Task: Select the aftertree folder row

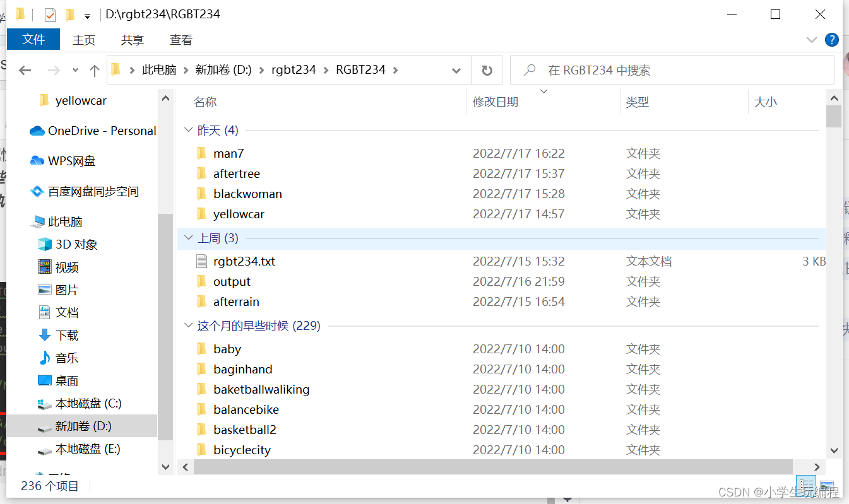Action: click(x=501, y=173)
